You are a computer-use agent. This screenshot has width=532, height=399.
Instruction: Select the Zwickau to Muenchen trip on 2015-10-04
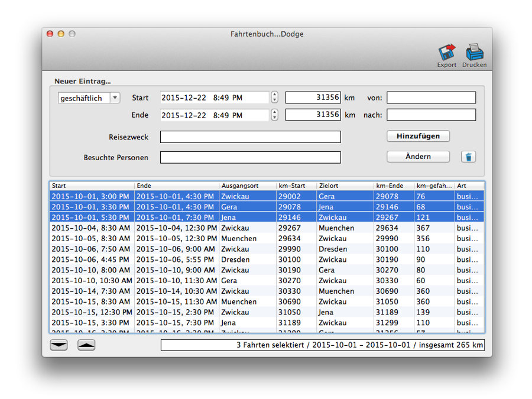coord(266,228)
